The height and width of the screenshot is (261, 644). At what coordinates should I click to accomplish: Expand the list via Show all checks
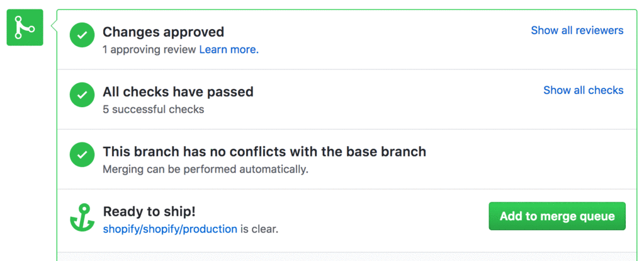coord(583,90)
